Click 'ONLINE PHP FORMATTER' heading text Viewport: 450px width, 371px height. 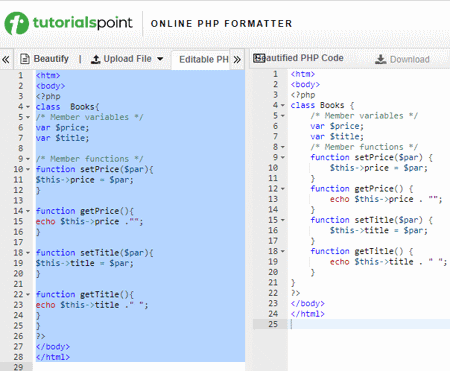(221, 24)
